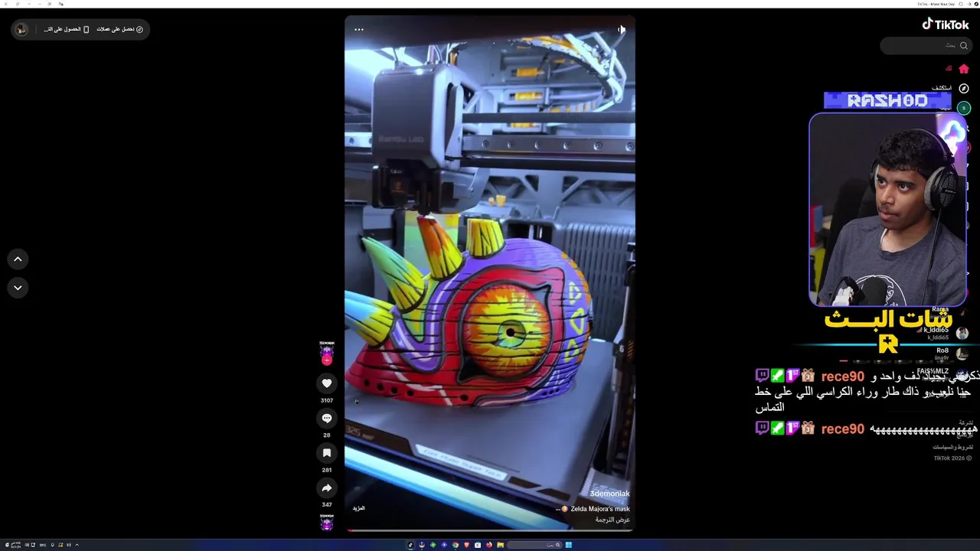Open the comments bubble showing 28

tap(327, 418)
